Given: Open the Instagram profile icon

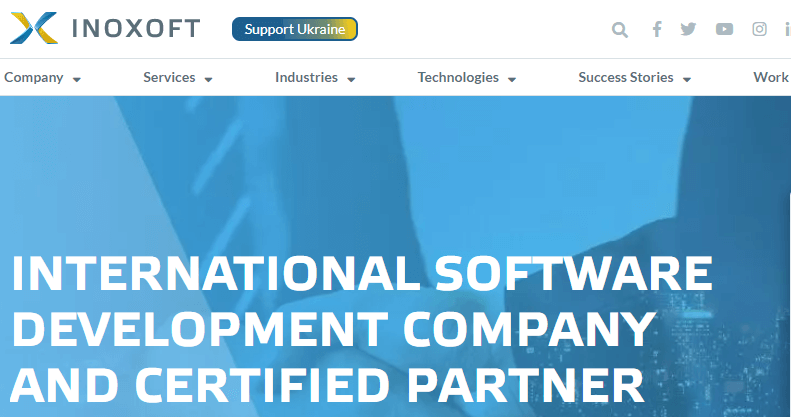Looking at the screenshot, I should [x=759, y=29].
